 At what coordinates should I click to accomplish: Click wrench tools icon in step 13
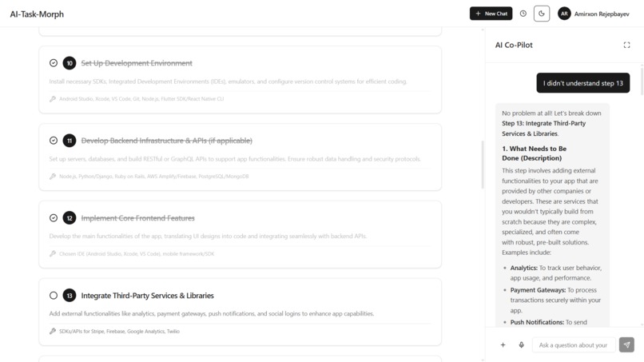tap(53, 331)
